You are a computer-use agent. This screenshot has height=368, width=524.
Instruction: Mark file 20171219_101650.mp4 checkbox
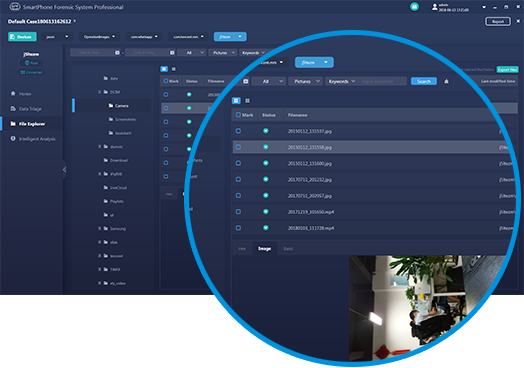point(238,211)
